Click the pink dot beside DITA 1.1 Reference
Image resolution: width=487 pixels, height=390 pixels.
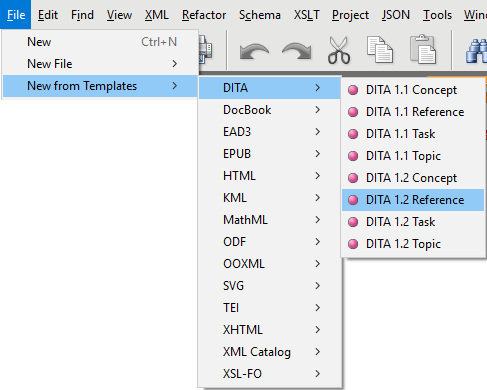tap(353, 112)
